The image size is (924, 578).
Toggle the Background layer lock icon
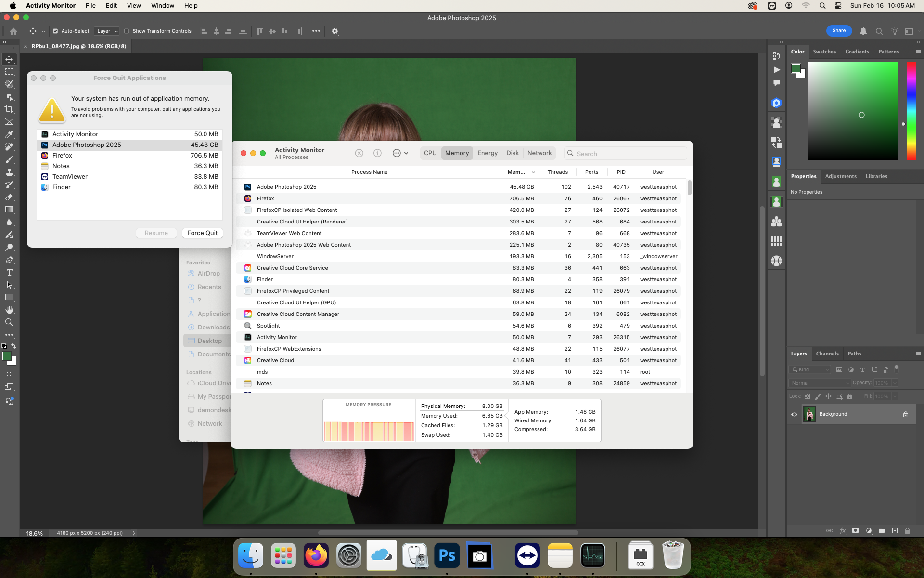click(x=905, y=414)
